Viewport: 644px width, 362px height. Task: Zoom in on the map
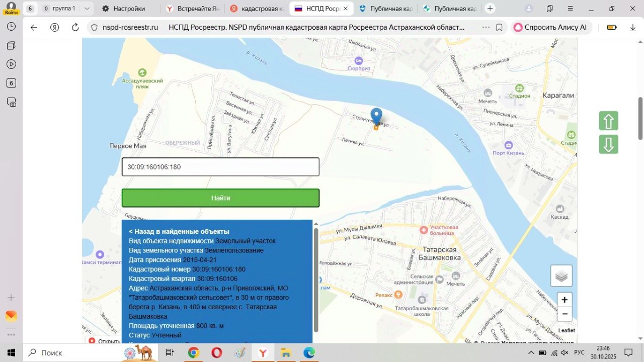tap(565, 300)
